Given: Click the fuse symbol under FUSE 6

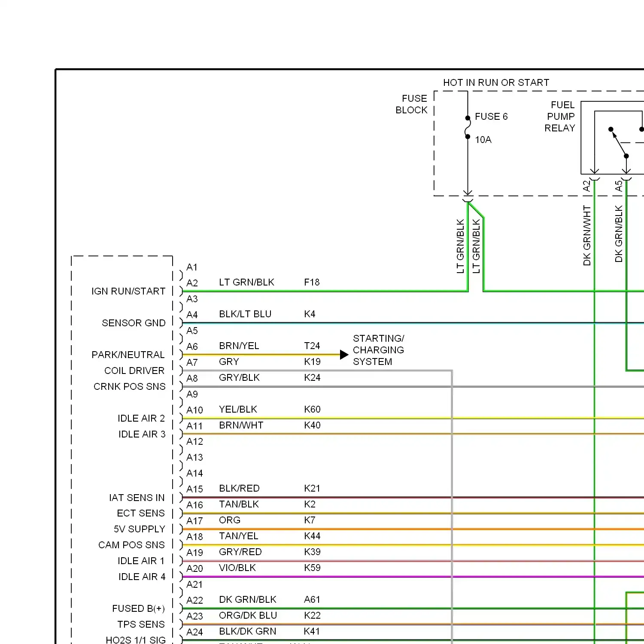Looking at the screenshot, I should click(x=468, y=128).
